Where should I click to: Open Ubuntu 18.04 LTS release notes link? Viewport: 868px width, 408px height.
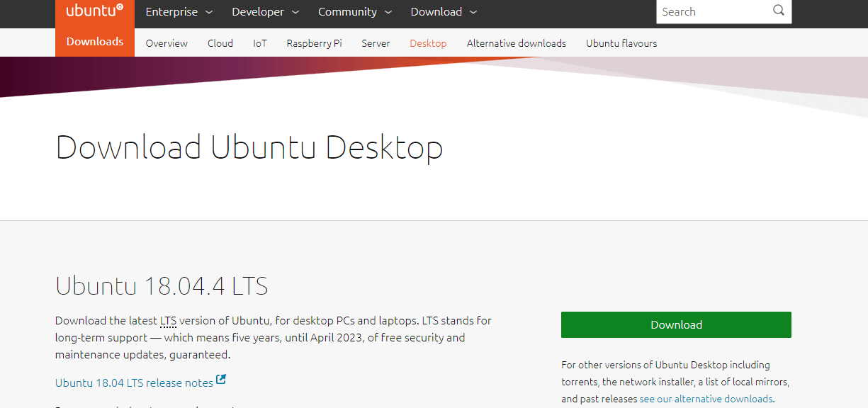[134, 382]
